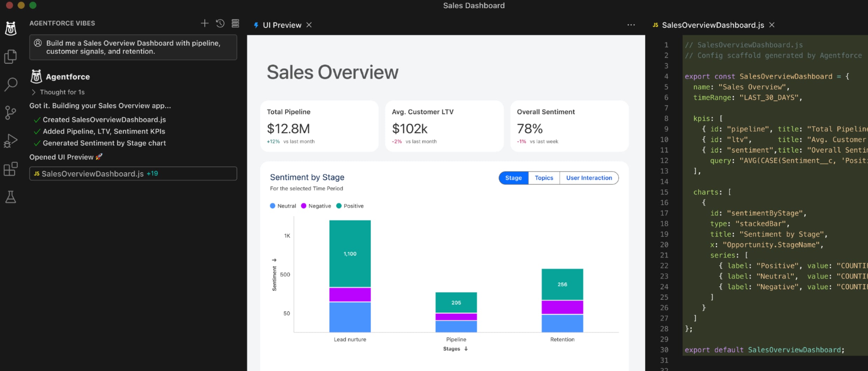Open the Search icon in the sidebar
Image resolution: width=868 pixels, height=371 pixels.
coord(11,84)
